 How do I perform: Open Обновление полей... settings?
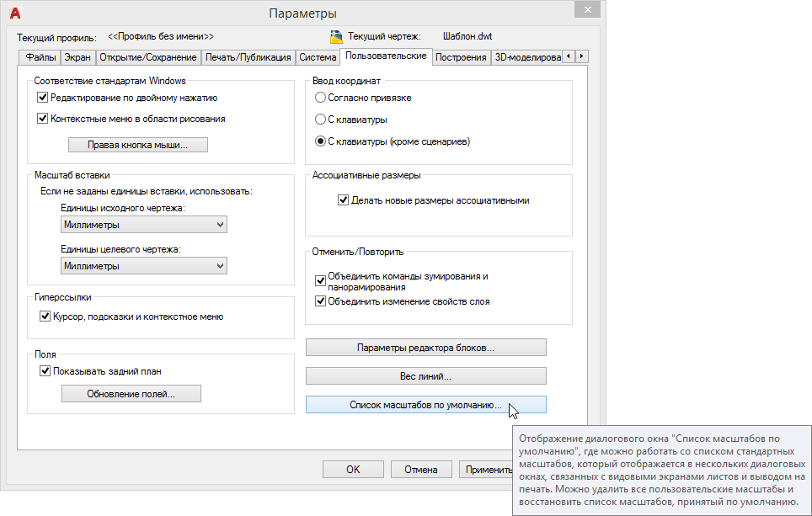(x=131, y=394)
